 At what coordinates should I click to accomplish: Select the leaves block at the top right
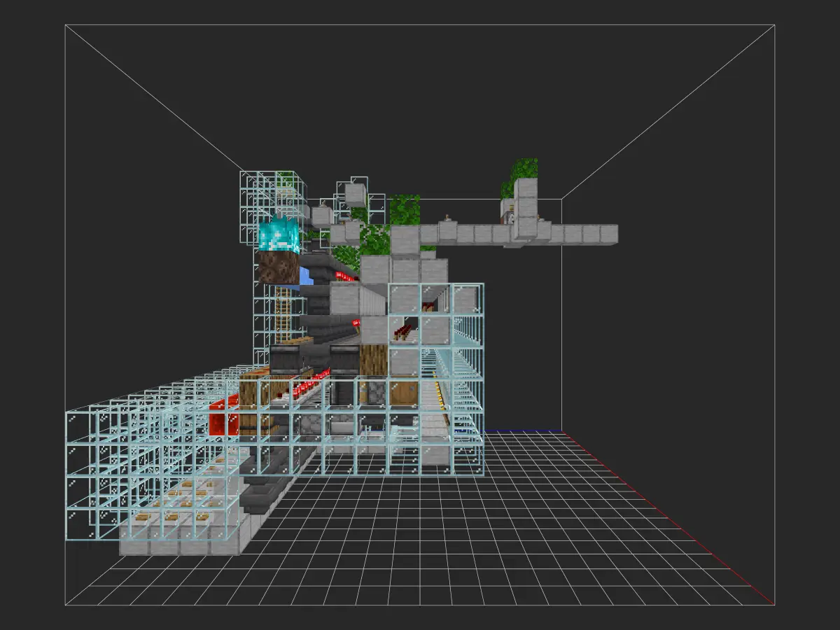(x=524, y=169)
